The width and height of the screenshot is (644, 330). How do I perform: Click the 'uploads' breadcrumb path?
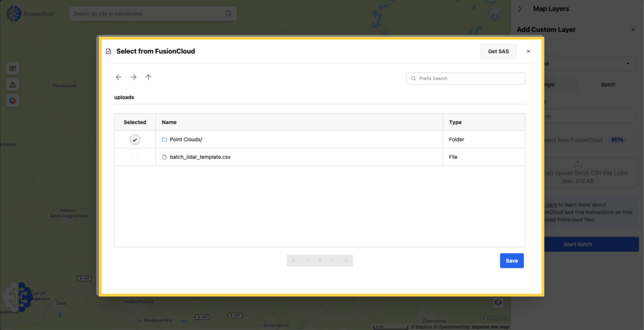click(124, 97)
